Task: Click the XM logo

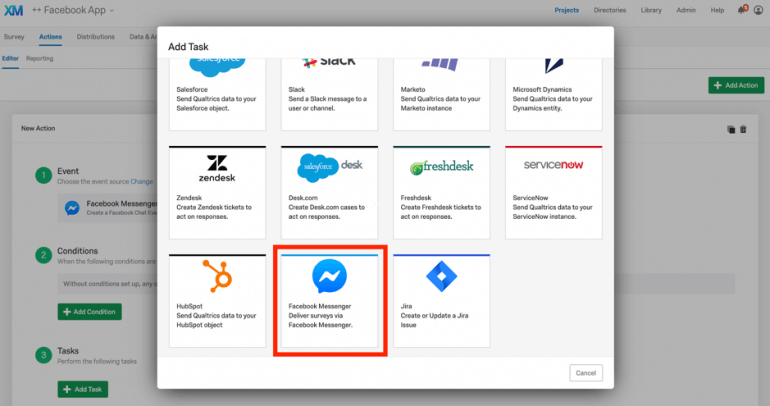Action: coord(13,10)
